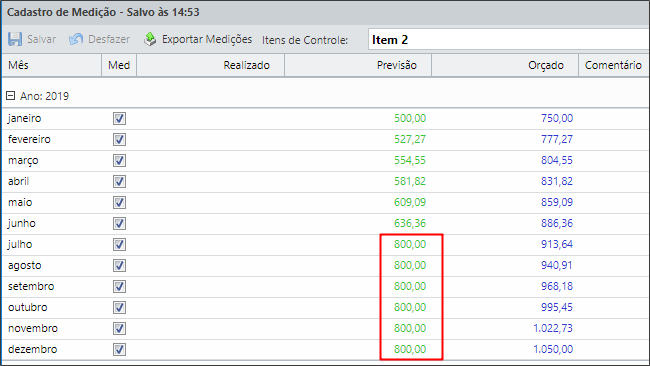
Task: Toggle the Med checkbox for abril
Action: pyautogui.click(x=119, y=182)
